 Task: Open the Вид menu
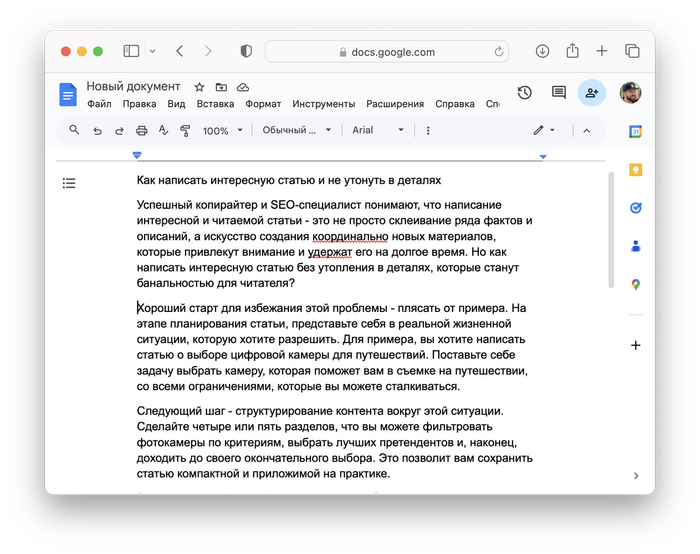(x=176, y=104)
